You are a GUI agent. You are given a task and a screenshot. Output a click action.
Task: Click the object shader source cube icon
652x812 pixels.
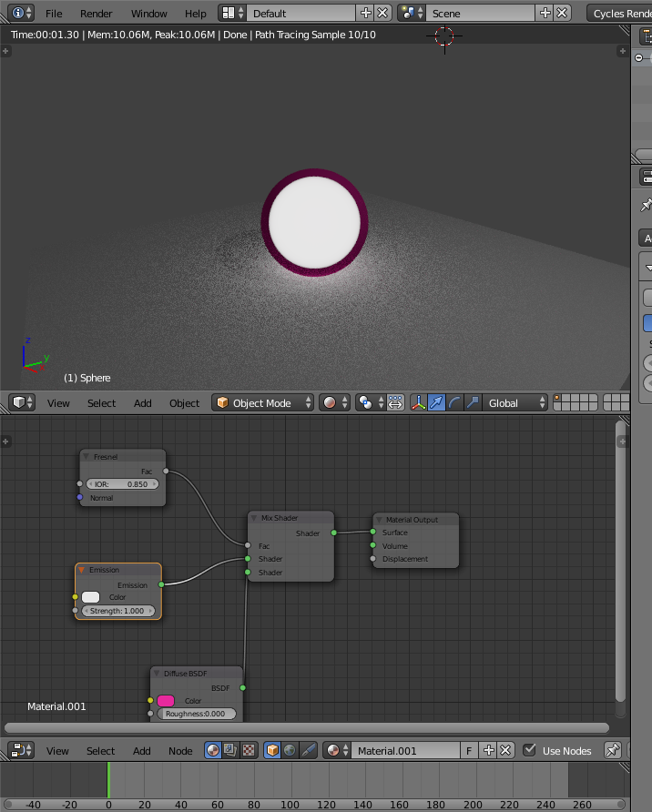272,751
